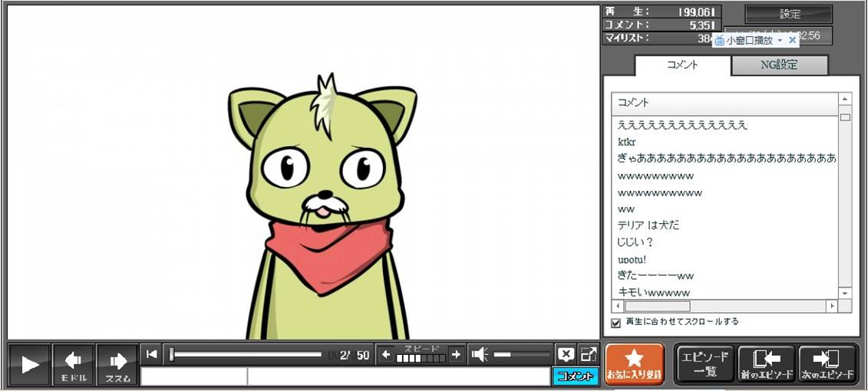The width and height of the screenshot is (868, 391).
Task: Switch to the NG設定 tab
Action: pos(779,65)
